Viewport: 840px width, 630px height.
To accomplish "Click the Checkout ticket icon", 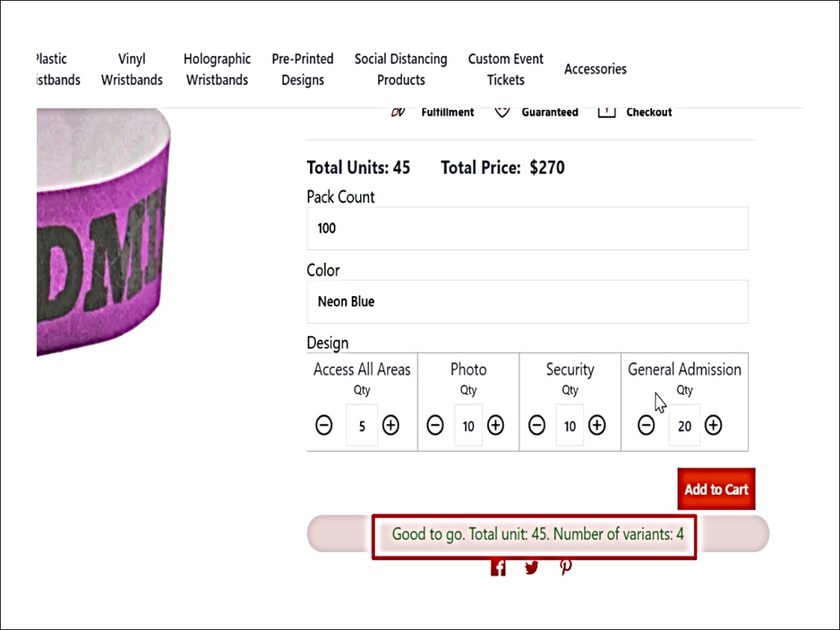I will [x=606, y=111].
